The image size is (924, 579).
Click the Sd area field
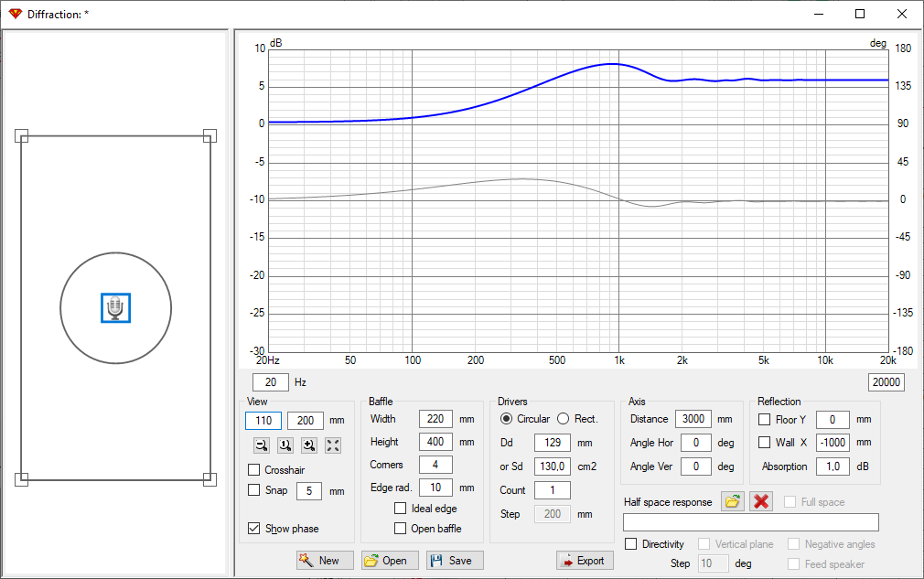553,466
